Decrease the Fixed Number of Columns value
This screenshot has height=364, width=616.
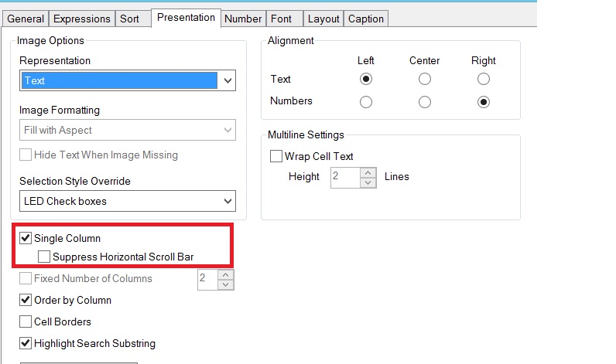pyautogui.click(x=225, y=284)
